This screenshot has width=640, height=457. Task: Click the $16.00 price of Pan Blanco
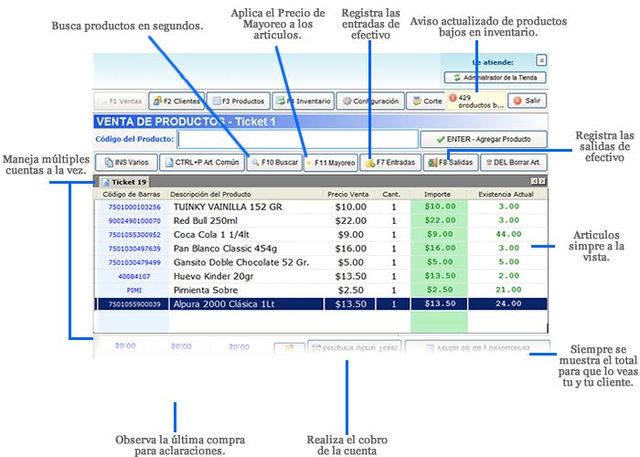(x=351, y=248)
